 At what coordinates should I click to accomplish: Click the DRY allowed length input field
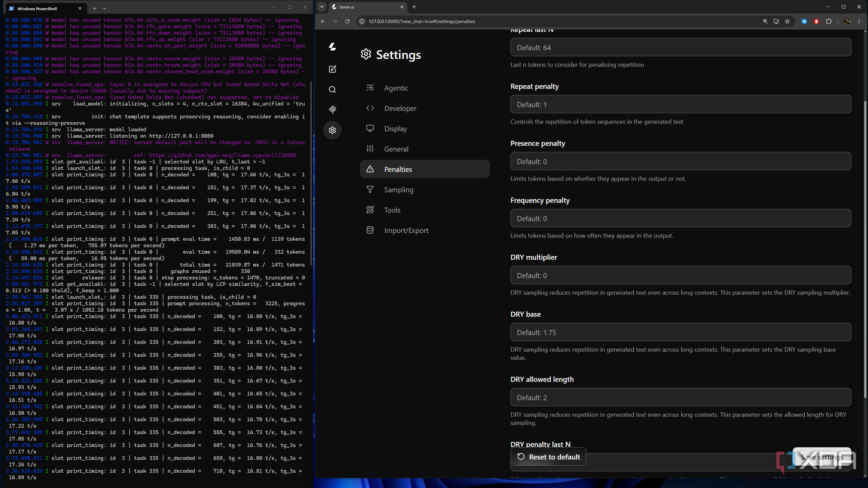coord(680,397)
